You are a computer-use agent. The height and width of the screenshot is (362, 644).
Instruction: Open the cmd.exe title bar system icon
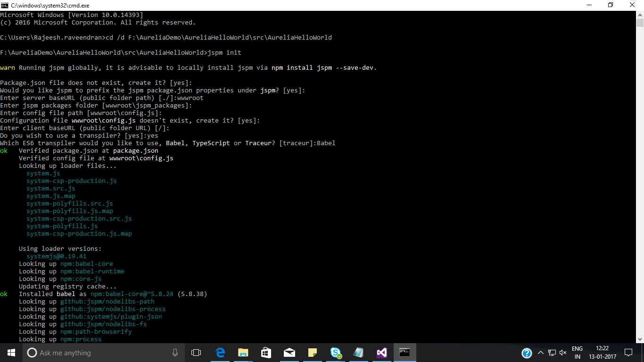(5, 5)
